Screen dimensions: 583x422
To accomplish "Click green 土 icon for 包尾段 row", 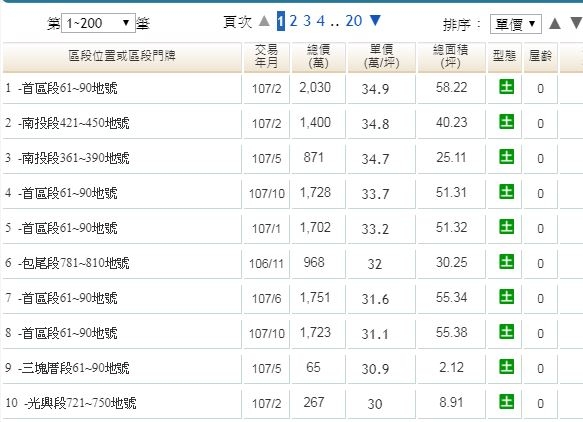I will (506, 261).
